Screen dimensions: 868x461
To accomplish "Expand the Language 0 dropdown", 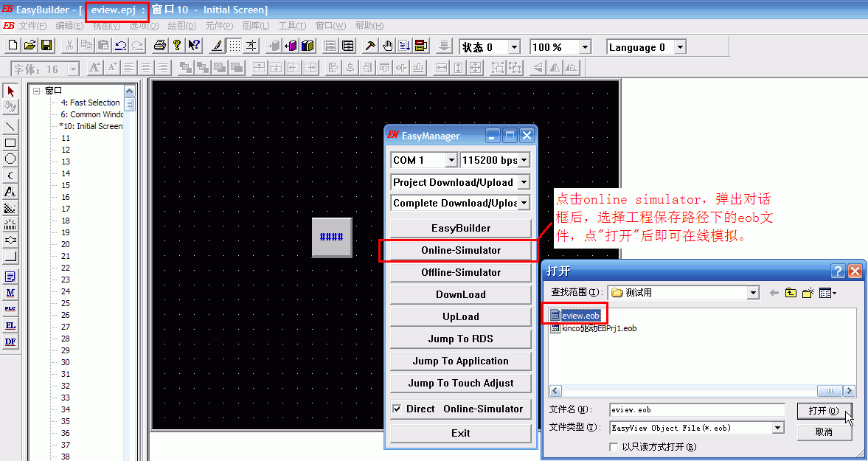I will (679, 47).
